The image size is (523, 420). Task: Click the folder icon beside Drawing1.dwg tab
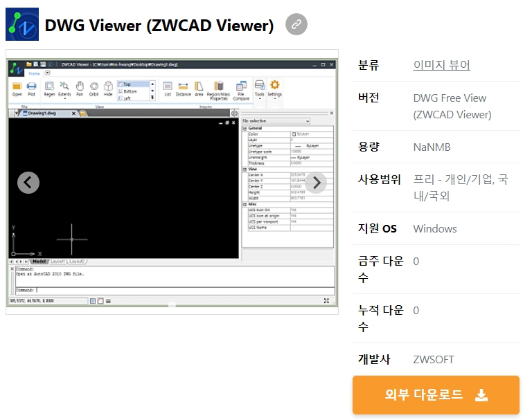[82, 113]
